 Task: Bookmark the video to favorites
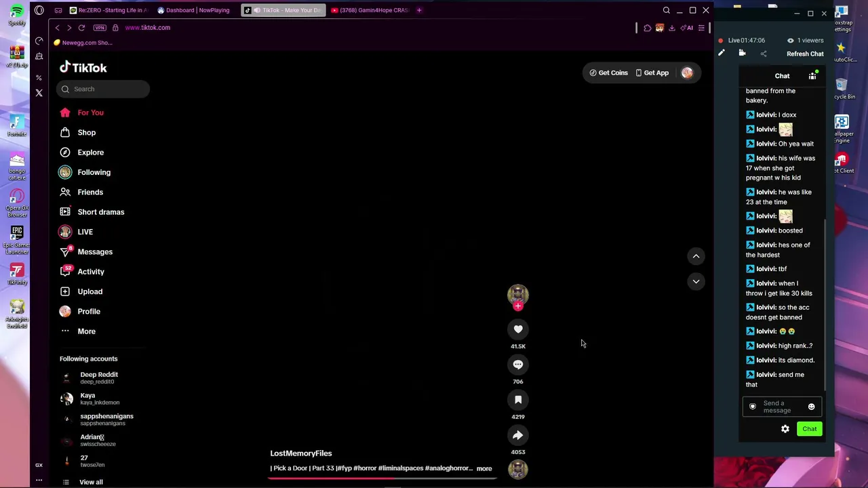[518, 400]
